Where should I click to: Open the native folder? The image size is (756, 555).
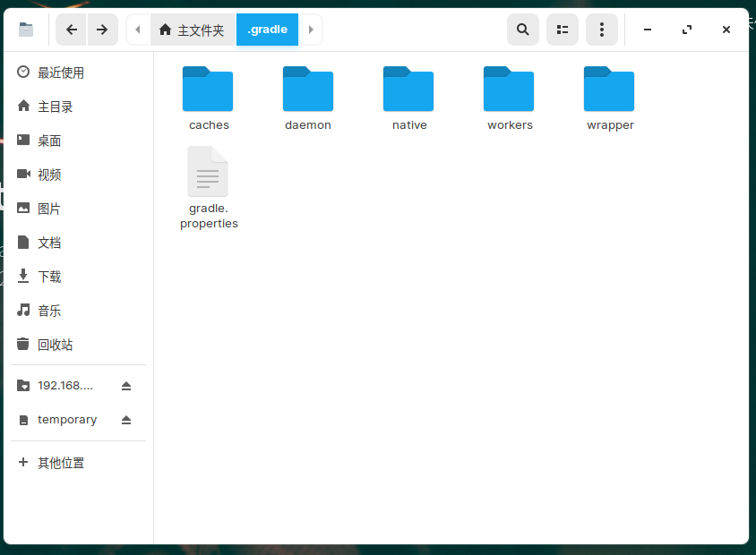tap(408, 98)
